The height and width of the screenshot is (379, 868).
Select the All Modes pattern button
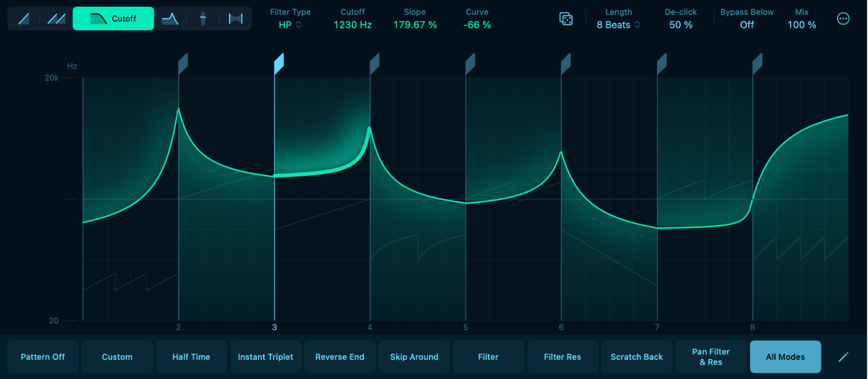[x=785, y=357]
